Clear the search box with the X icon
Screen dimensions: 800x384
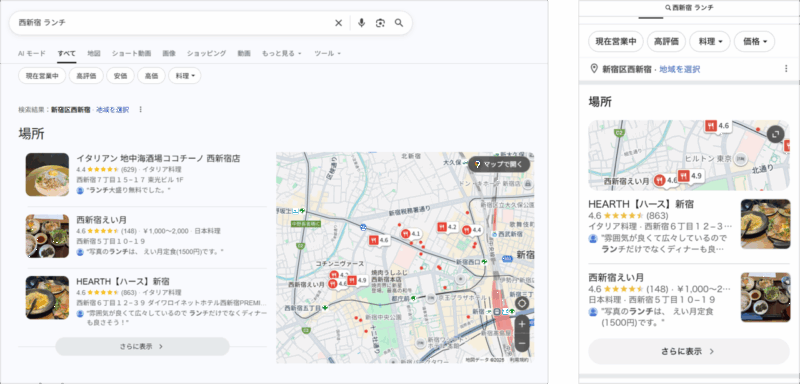[338, 23]
